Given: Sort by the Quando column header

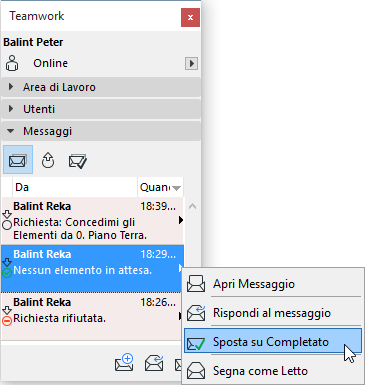Looking at the screenshot, I should pyautogui.click(x=160, y=187).
